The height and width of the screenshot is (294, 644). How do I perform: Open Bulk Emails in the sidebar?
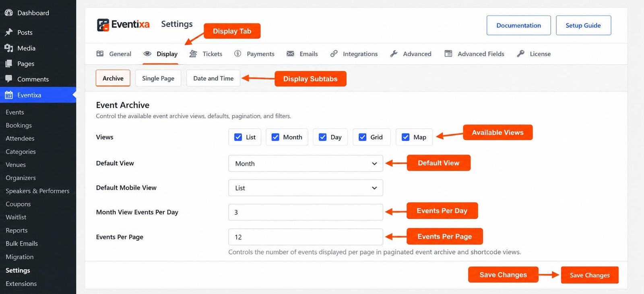tap(22, 243)
